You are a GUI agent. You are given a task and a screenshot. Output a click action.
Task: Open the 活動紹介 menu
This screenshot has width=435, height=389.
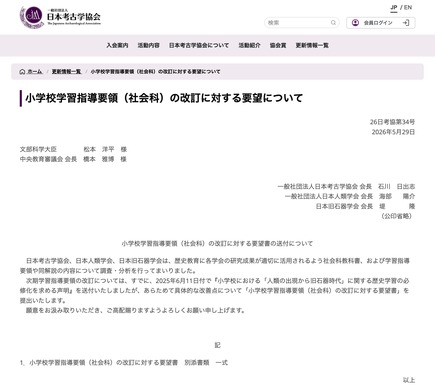249,45
